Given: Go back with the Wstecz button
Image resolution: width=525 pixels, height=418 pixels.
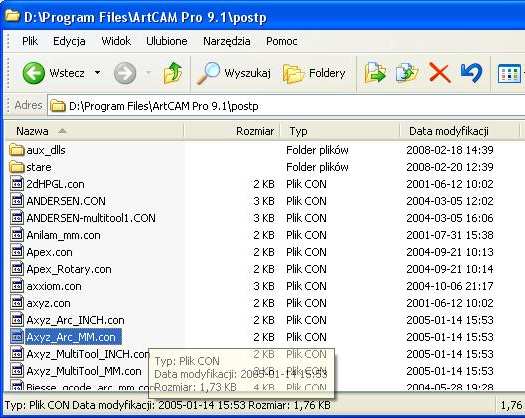Looking at the screenshot, I should 54,73.
